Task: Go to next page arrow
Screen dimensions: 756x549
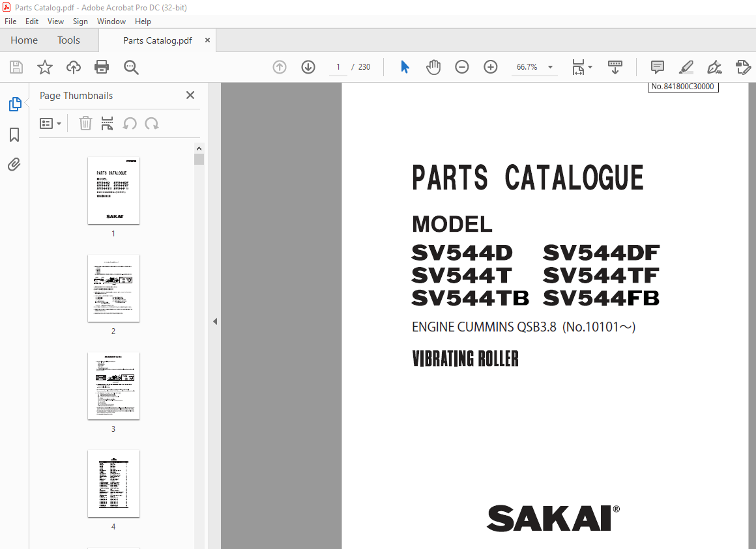Action: 308,67
